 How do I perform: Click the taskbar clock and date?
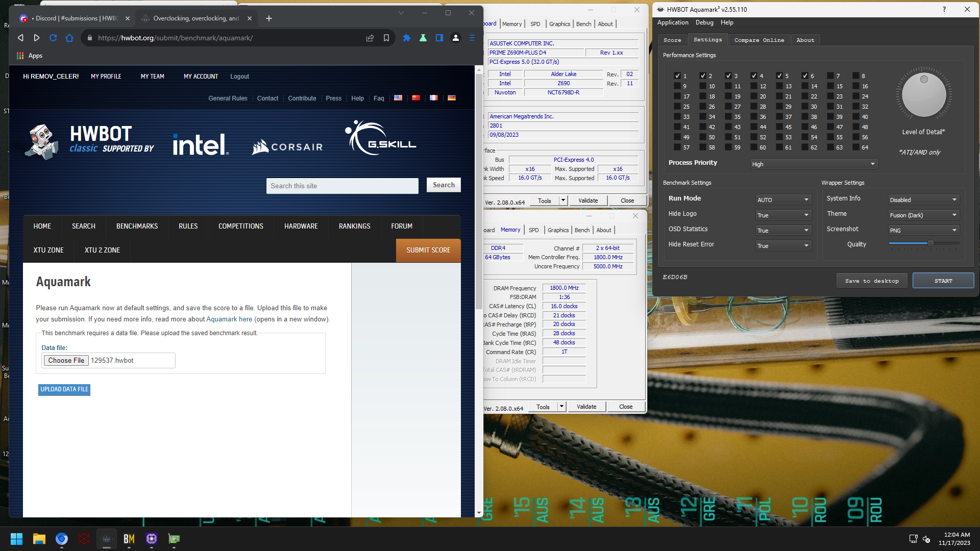(954, 539)
